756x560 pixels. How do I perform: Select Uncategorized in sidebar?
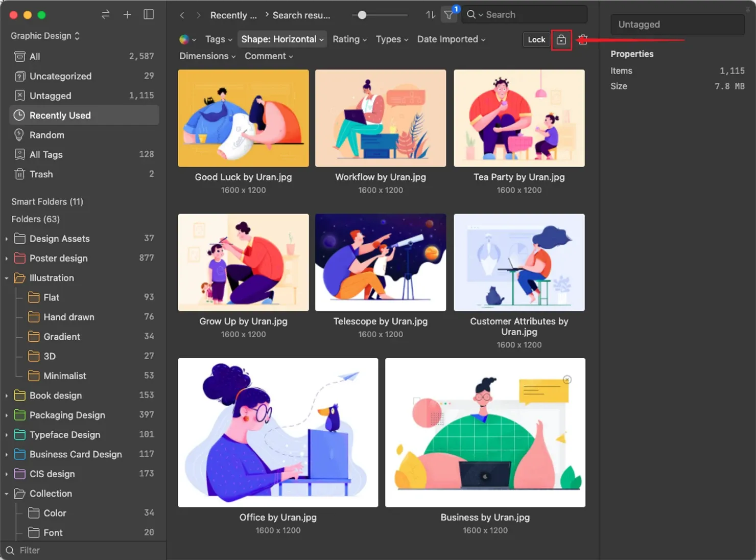84,76
